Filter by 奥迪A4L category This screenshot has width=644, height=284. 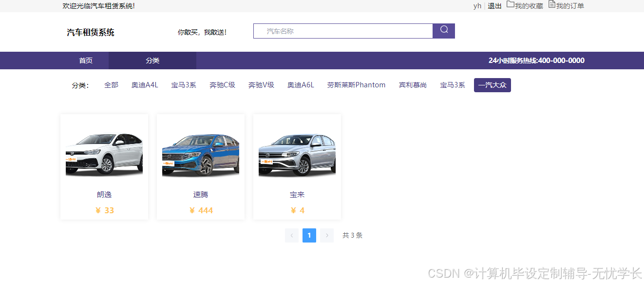click(145, 85)
